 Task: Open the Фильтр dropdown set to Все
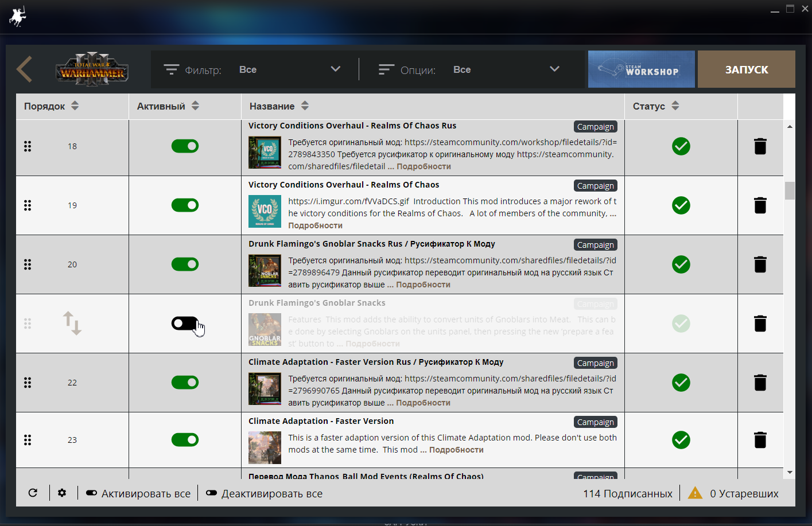tap(290, 69)
